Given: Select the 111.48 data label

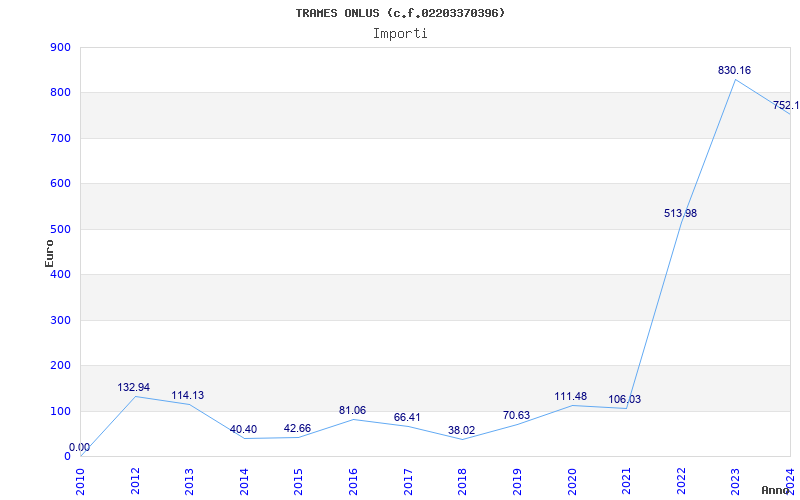Looking at the screenshot, I should point(570,396).
